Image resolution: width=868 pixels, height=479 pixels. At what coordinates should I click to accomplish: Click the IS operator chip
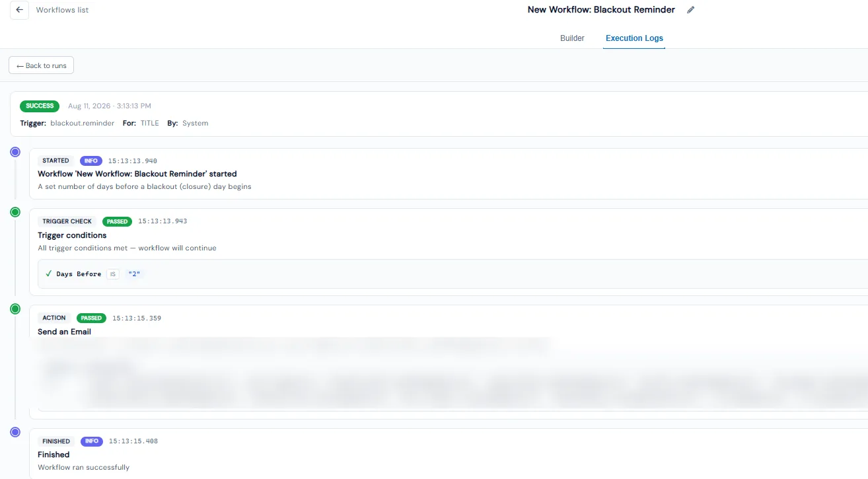click(113, 274)
